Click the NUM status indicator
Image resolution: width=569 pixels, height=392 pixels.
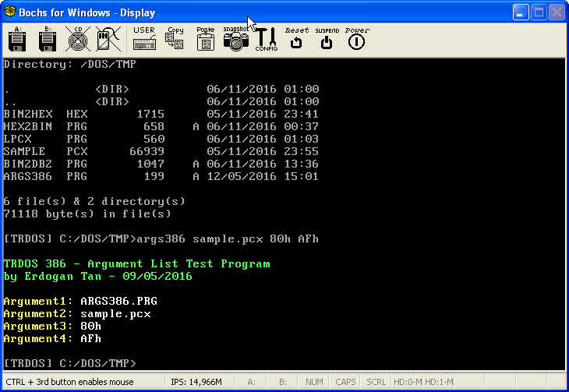(314, 382)
